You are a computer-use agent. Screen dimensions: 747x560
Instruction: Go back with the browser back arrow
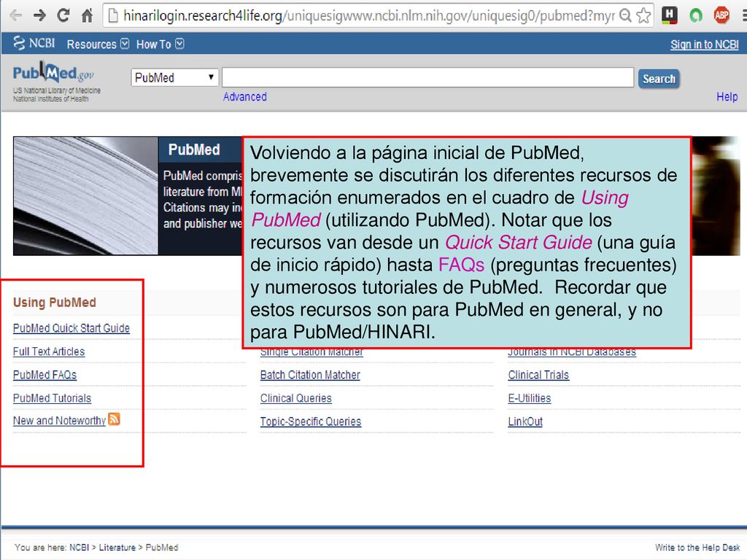[x=16, y=16]
